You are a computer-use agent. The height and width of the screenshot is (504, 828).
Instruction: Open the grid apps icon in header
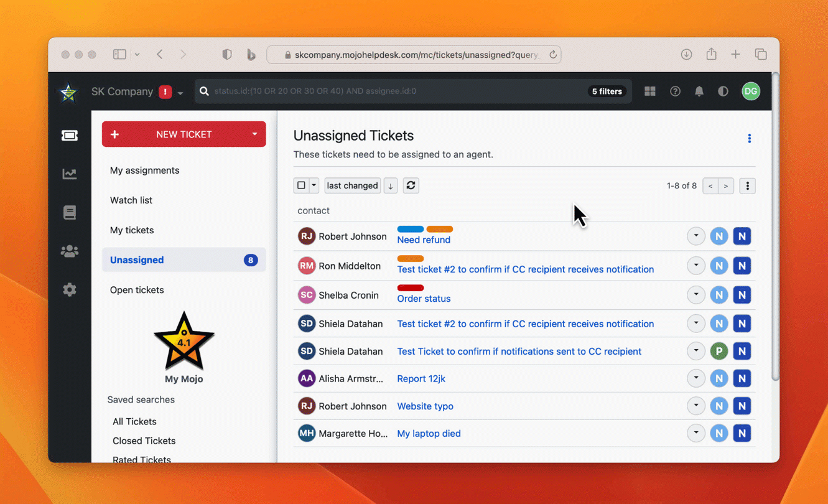pyautogui.click(x=650, y=91)
